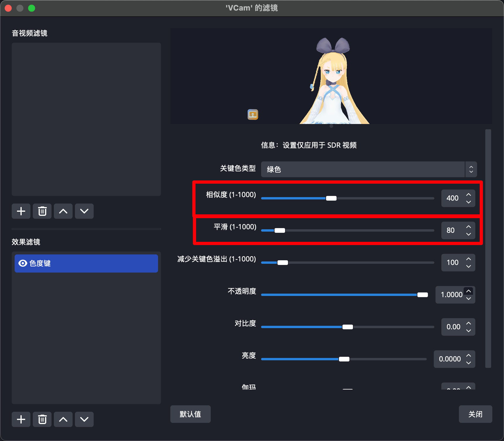The image size is (504, 441).
Task: Delete the selected audio/video filter
Action: (42, 211)
